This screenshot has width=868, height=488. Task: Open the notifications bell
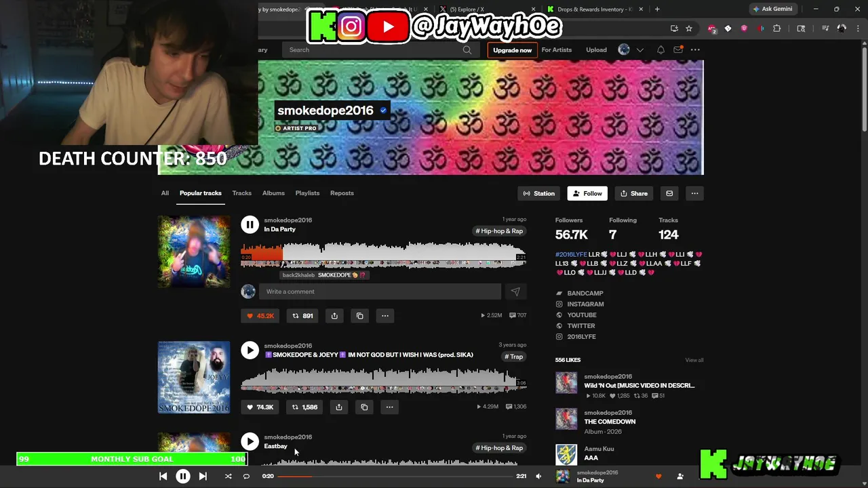[660, 49]
